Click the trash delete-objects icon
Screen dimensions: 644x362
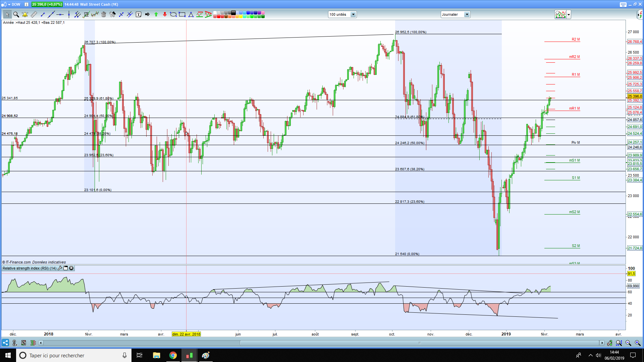104,14
